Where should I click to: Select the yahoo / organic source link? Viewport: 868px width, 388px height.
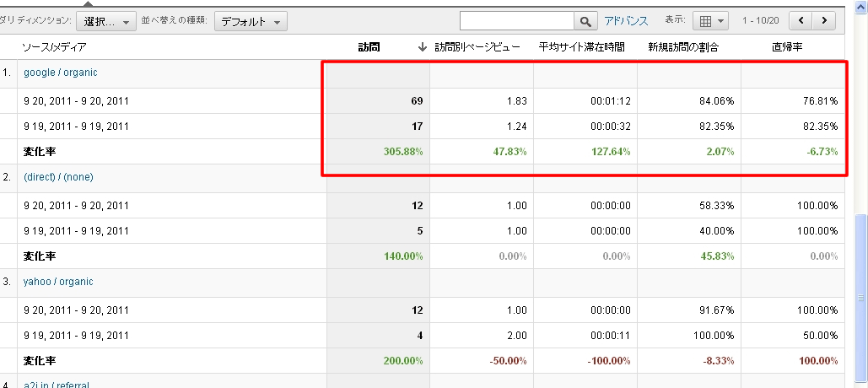58,282
